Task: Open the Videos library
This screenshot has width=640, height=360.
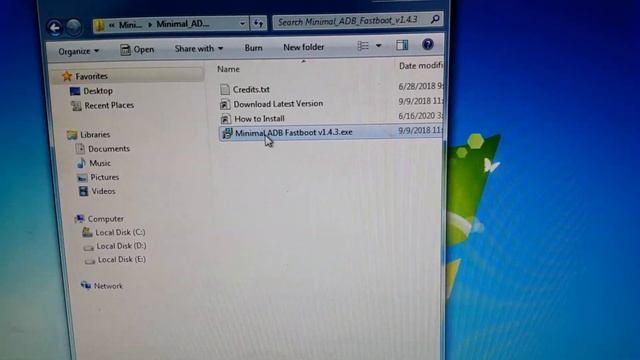Action: [103, 191]
